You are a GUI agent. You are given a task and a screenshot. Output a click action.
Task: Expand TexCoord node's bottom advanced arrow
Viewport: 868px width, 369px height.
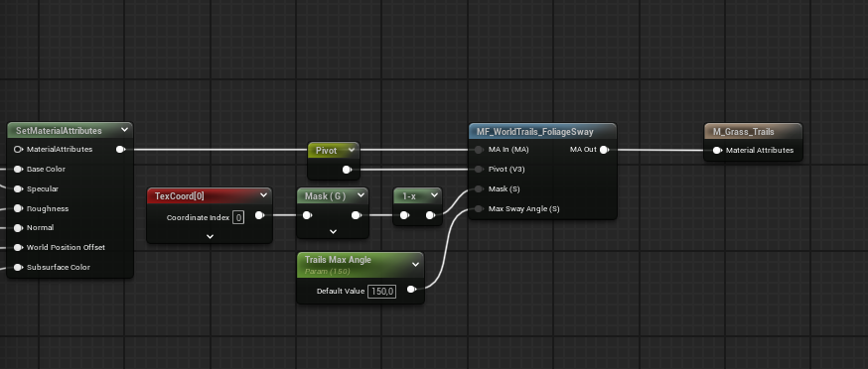point(210,236)
